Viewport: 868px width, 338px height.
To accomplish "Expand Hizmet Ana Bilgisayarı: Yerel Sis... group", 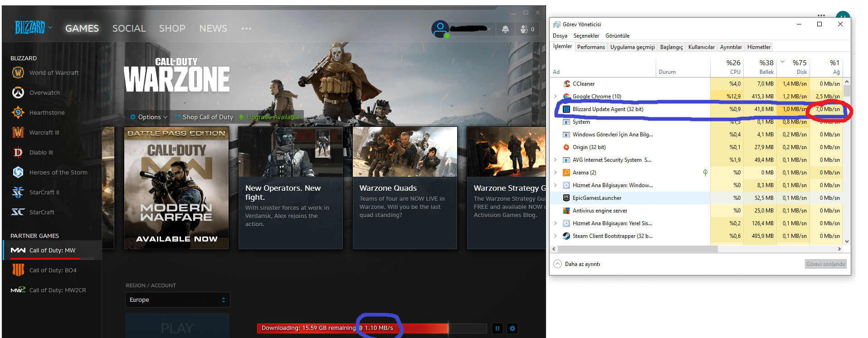I will [556, 223].
